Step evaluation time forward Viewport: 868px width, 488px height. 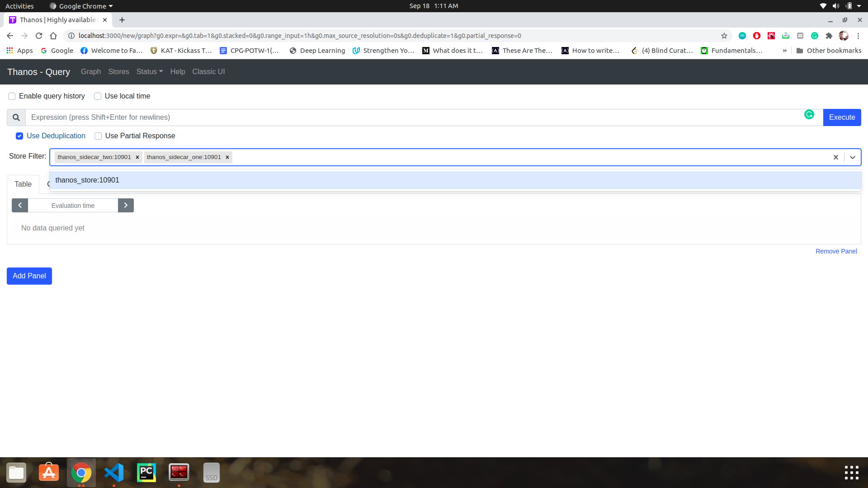coord(126,206)
